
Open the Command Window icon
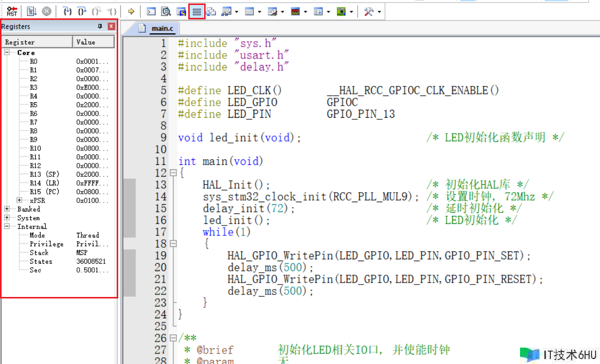(x=151, y=11)
